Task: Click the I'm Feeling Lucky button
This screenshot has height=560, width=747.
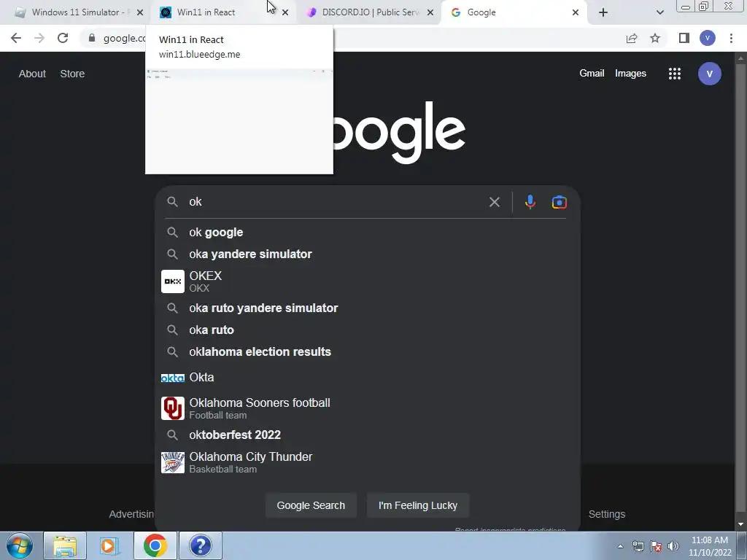Action: 418,505
